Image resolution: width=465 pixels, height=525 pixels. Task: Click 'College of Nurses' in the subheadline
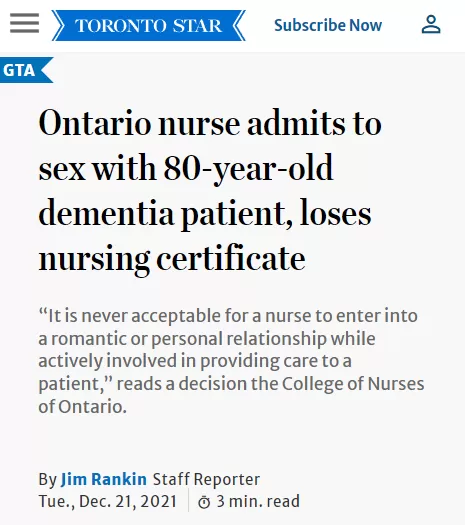point(353,384)
